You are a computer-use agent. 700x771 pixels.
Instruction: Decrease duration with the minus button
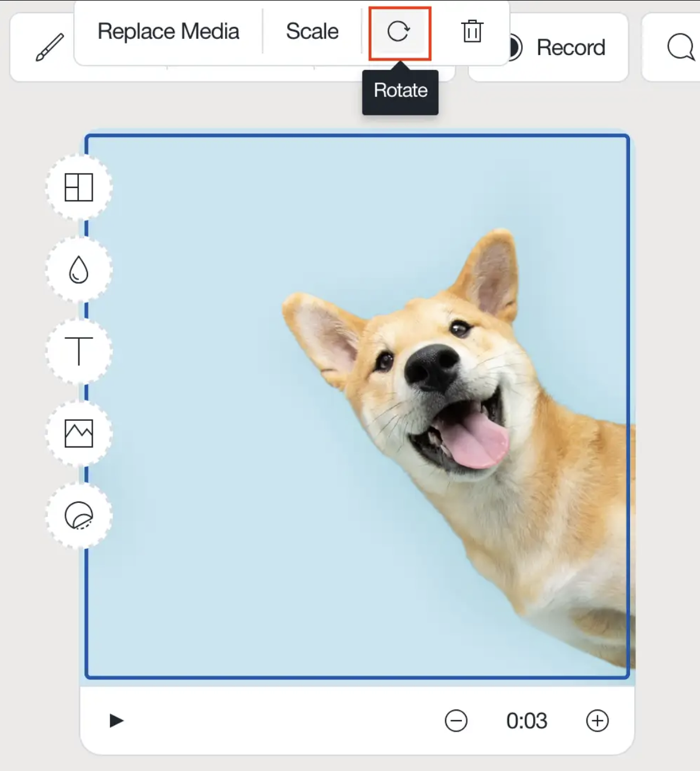456,721
